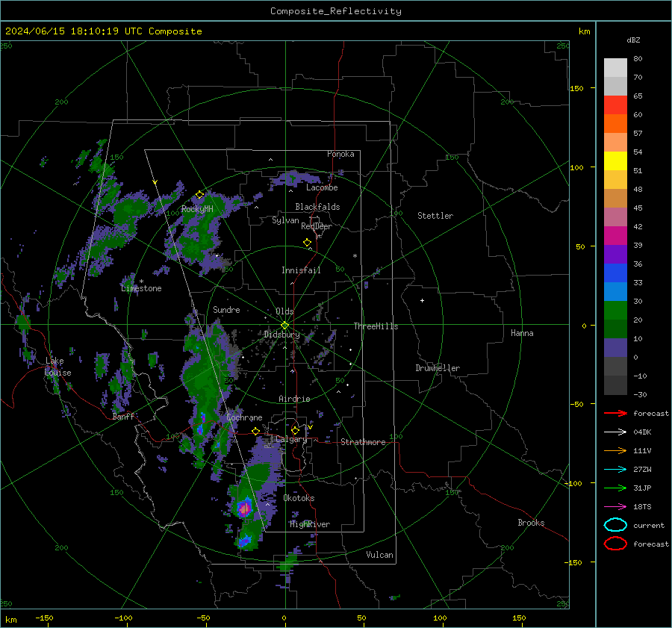The width and height of the screenshot is (672, 628).
Task: Click the Strathmore label
Action: click(363, 442)
